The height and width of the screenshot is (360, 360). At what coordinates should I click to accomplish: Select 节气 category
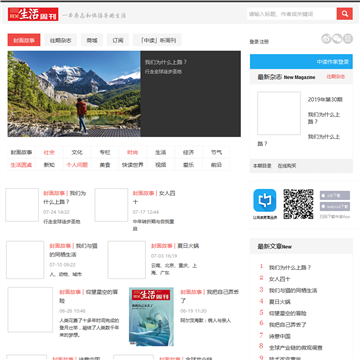(x=216, y=152)
